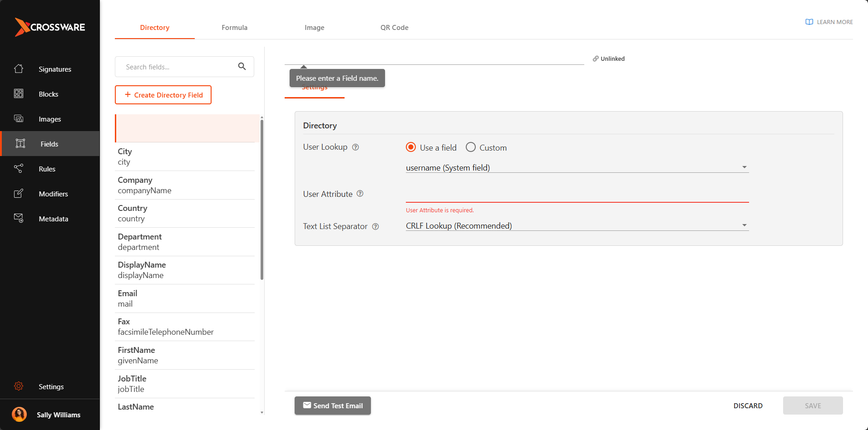Toggle the Unlinked link status
The width and height of the screenshot is (868, 430).
[609, 59]
